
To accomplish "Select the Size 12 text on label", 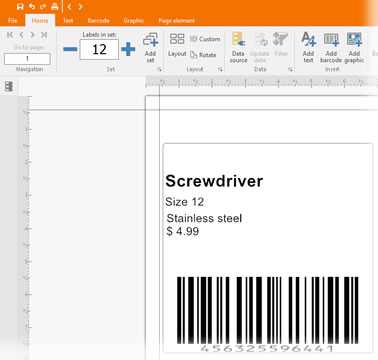I will (184, 202).
